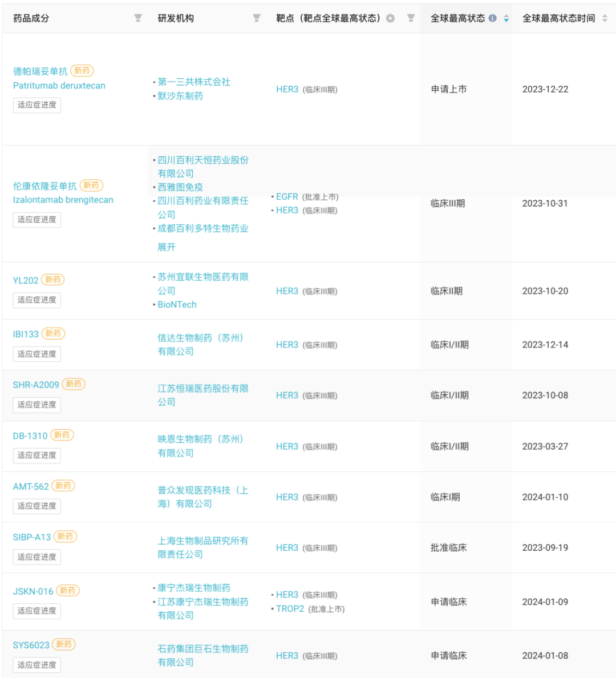Viewport: 616px width, 678px height.
Task: Select the 临床I期 status for AMT-562
Action: [445, 497]
